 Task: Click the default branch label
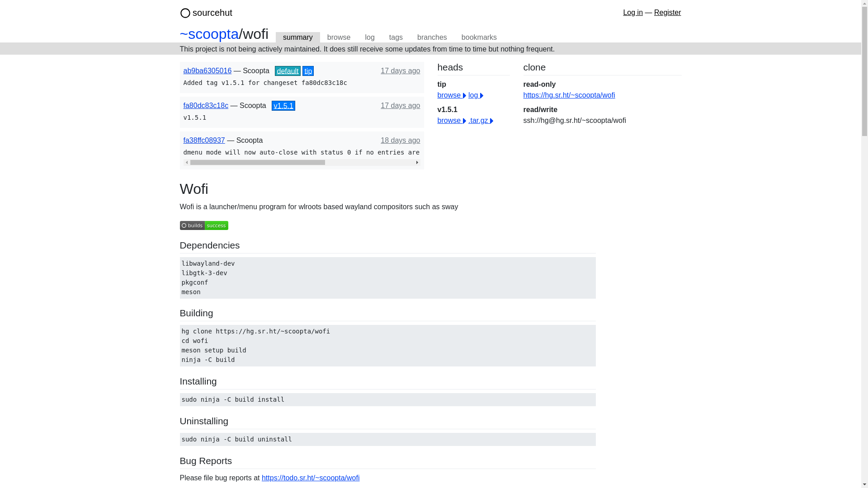coord(288,71)
